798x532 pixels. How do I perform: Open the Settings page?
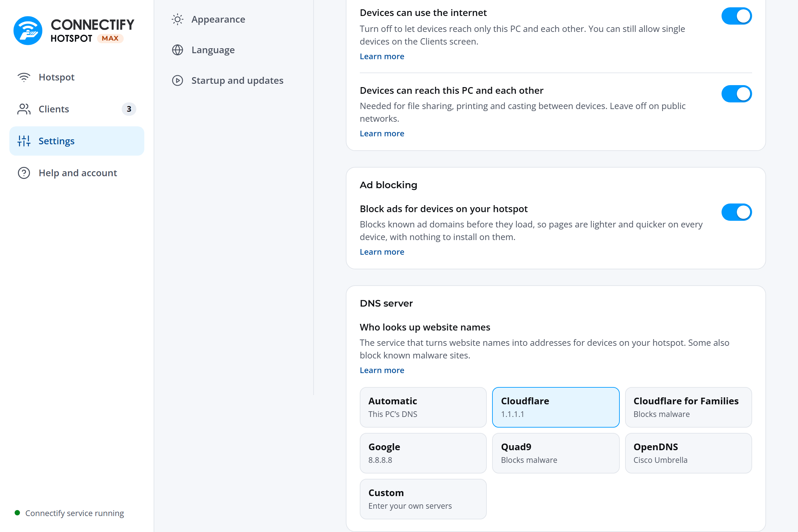(77, 141)
